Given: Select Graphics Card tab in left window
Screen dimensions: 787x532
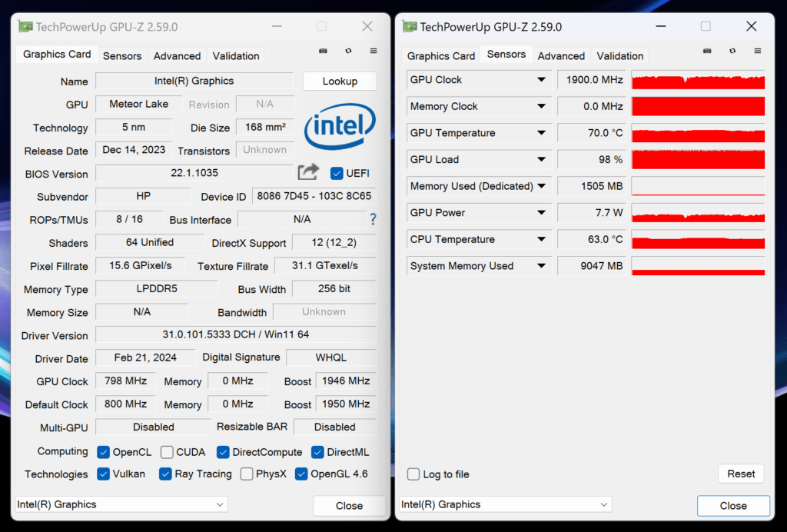Looking at the screenshot, I should [x=57, y=55].
